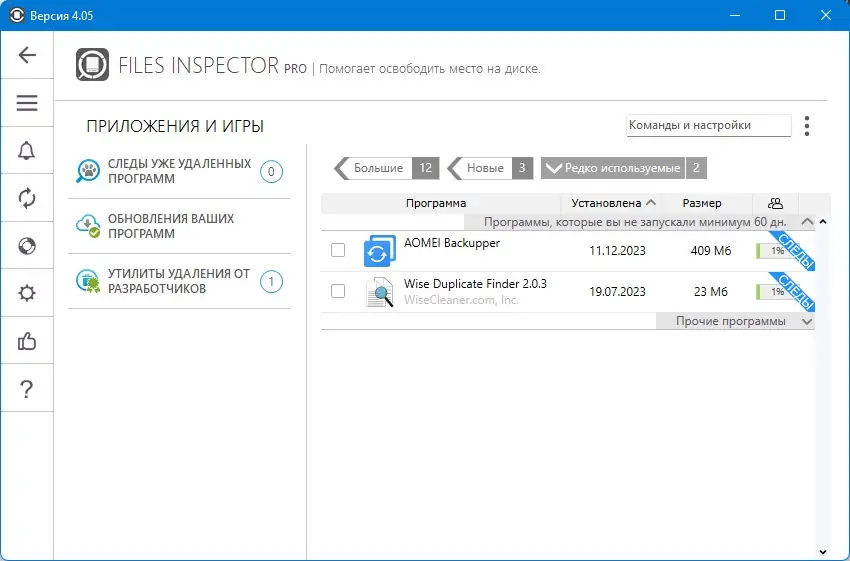Open Утилиты удаления от разработчиков
This screenshot has height=561, width=850.
(179, 281)
